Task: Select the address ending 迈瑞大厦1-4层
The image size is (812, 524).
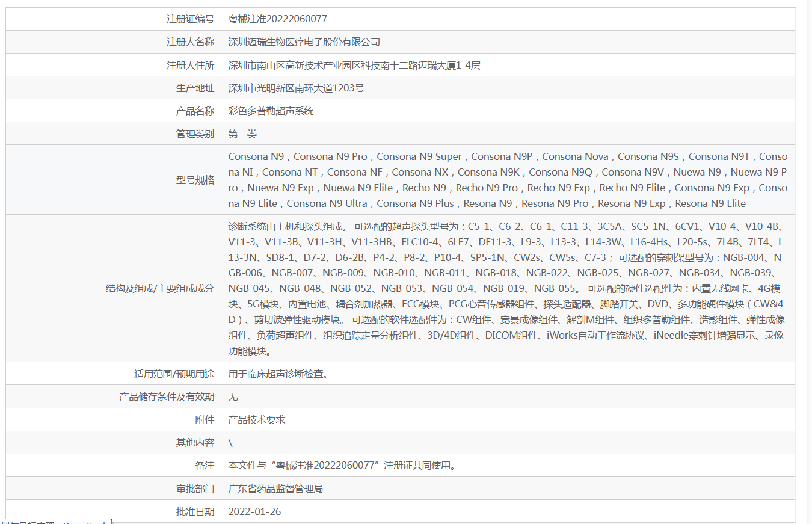Action: [354, 65]
